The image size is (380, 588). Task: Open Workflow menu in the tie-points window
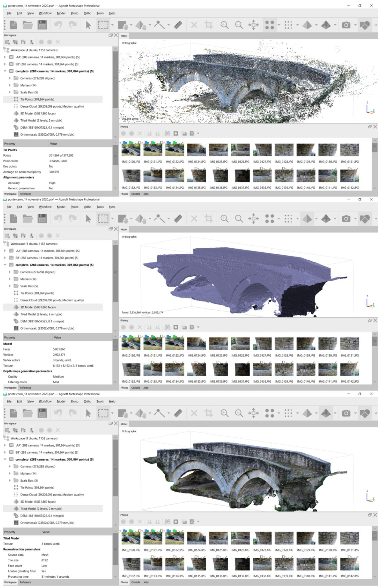pyautogui.click(x=45, y=13)
